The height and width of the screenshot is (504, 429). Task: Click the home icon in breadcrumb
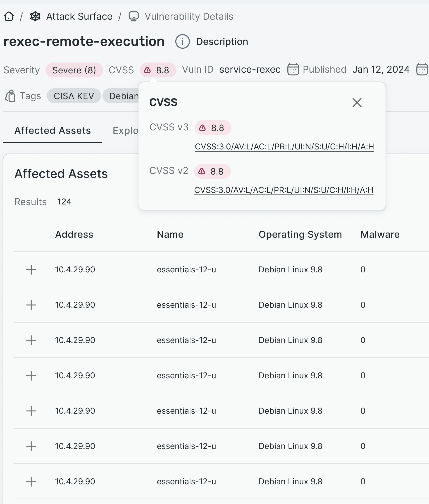click(9, 17)
